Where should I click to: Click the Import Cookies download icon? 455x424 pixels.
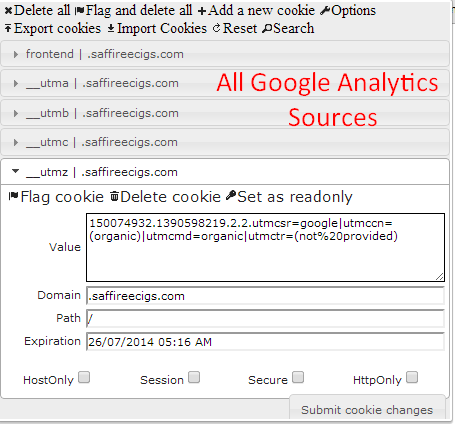pyautogui.click(x=111, y=29)
